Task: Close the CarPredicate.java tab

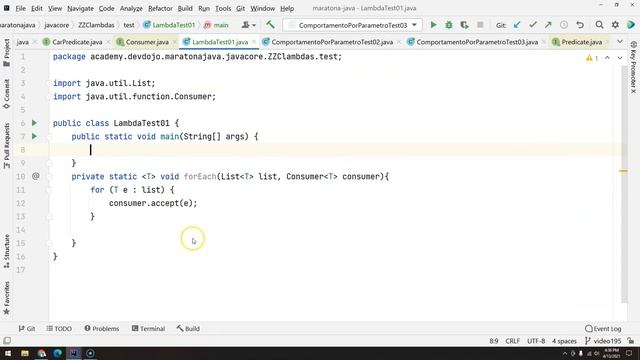Action: [x=108, y=42]
